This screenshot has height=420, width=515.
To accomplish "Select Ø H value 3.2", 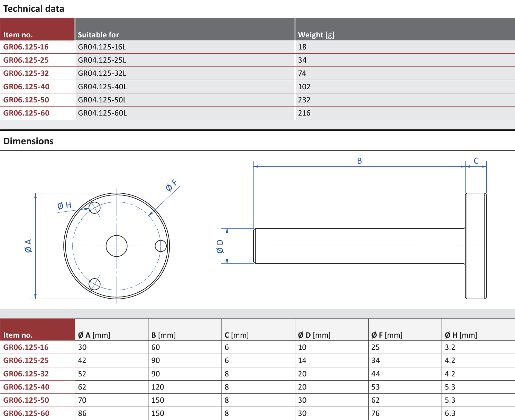I will (x=450, y=347).
